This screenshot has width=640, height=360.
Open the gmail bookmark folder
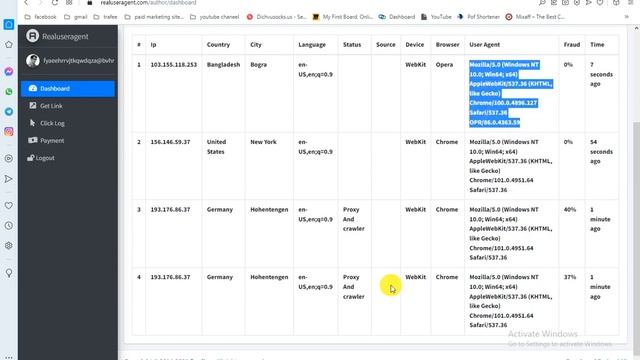click(76, 17)
